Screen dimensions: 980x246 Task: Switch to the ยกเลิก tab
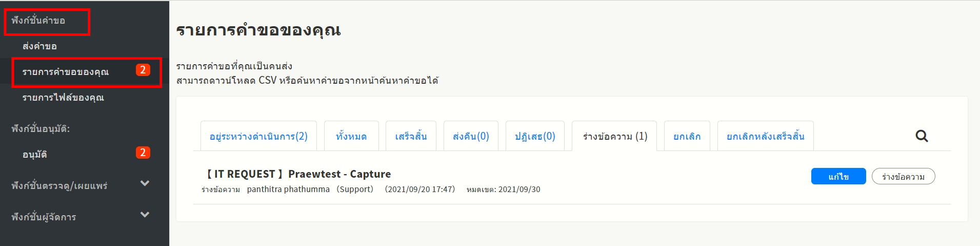click(x=687, y=137)
